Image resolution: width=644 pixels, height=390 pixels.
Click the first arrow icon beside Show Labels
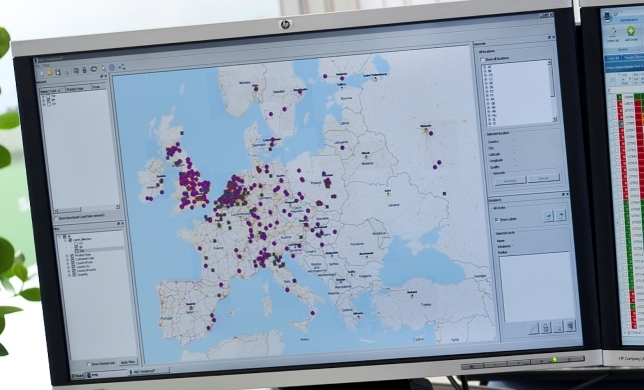[x=548, y=216]
